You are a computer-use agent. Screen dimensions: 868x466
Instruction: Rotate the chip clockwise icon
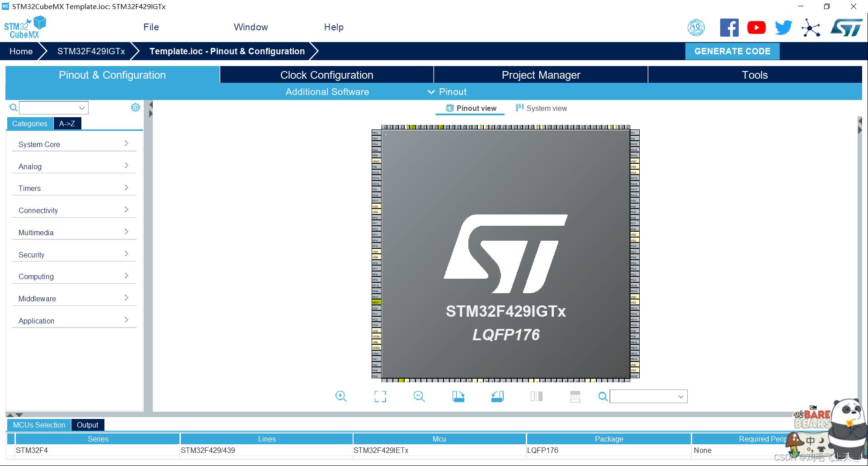(x=458, y=397)
